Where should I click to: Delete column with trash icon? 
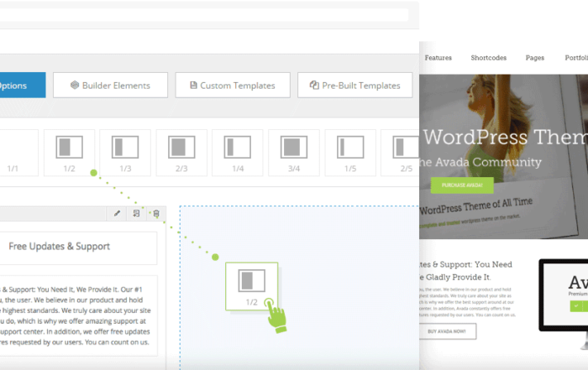[156, 213]
